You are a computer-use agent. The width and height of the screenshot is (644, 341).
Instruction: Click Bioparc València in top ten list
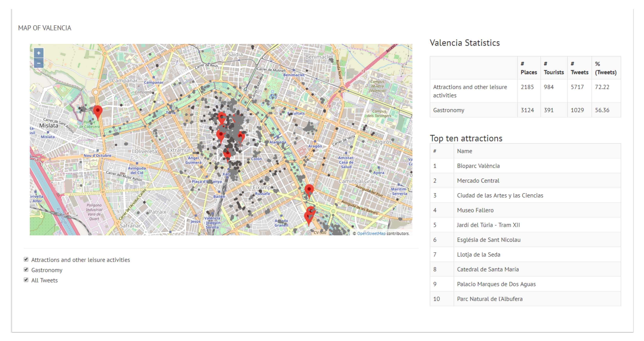click(478, 166)
